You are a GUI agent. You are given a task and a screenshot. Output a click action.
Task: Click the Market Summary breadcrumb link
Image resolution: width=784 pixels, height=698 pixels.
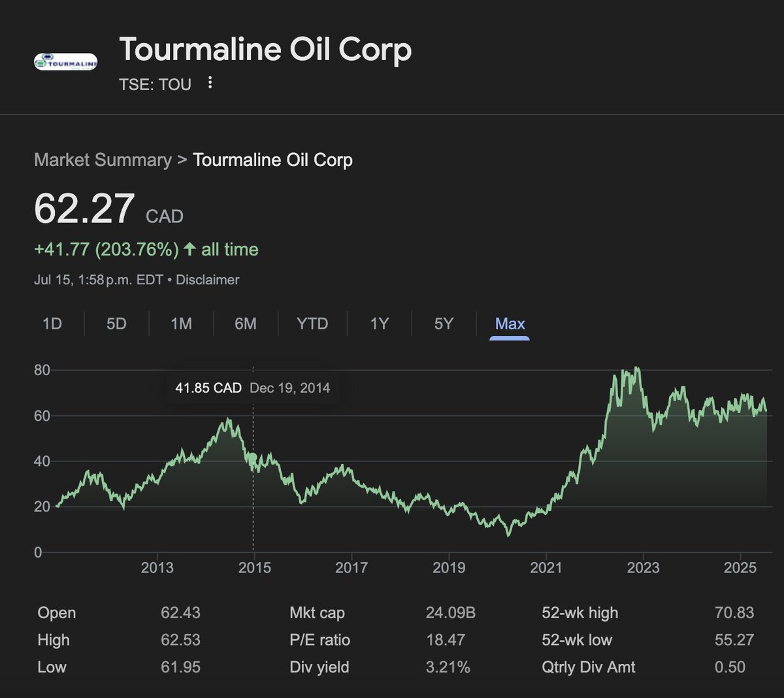pos(103,160)
